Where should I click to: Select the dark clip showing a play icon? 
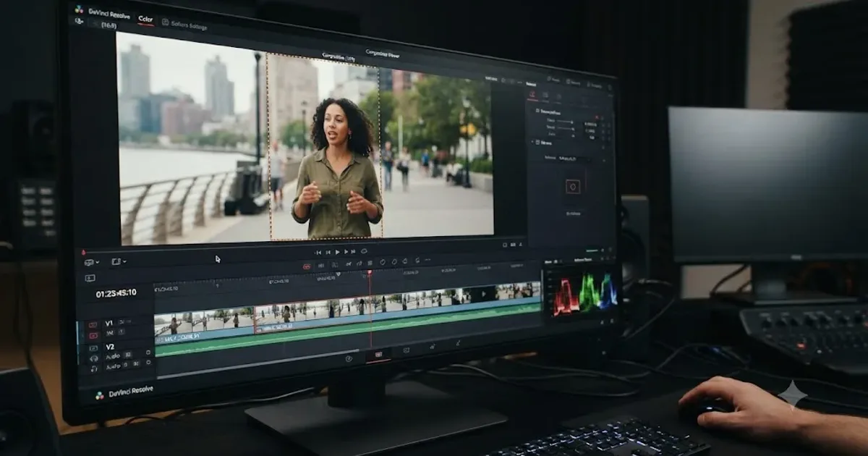pos(483,293)
